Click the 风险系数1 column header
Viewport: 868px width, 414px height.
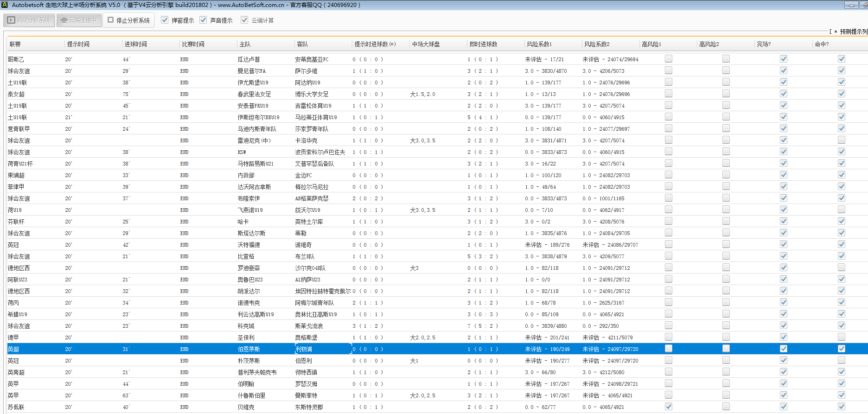tap(539, 45)
